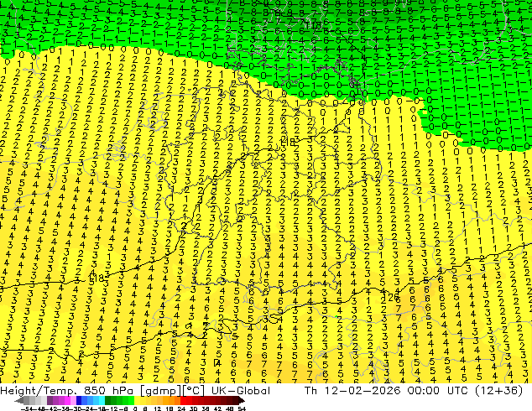Click the "Height/Temp." title text

(x=37, y=391)
